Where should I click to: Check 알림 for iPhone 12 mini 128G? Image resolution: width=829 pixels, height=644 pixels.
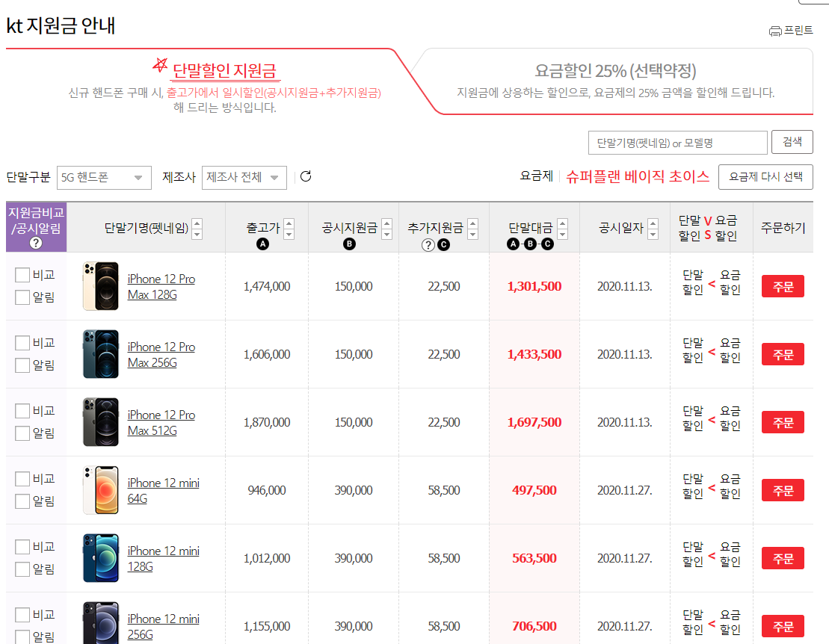(22, 569)
